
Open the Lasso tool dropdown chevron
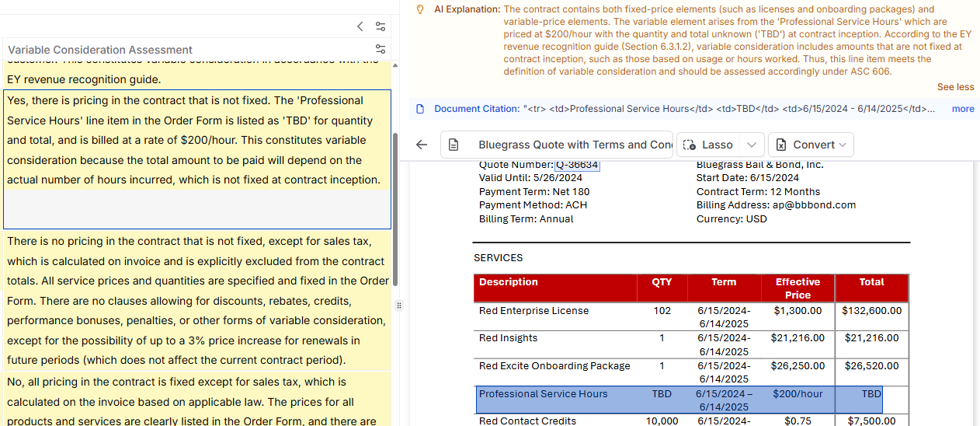(x=751, y=145)
